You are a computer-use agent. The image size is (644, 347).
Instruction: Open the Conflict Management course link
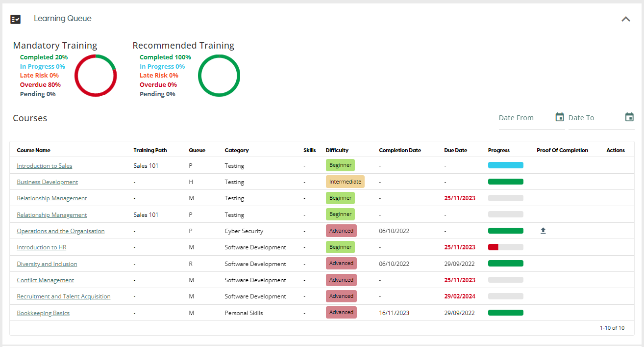[x=46, y=280]
